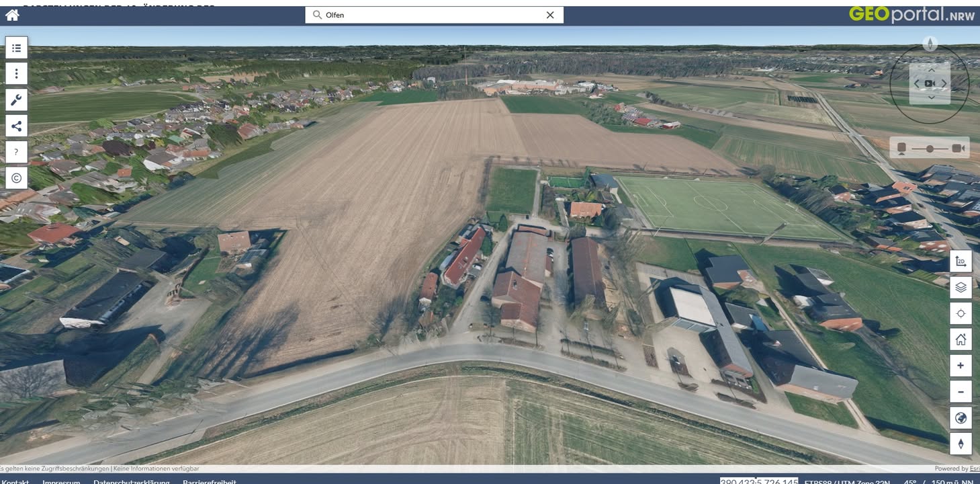
Task: Reset orientation with bottom compass button
Action: pos(961,444)
